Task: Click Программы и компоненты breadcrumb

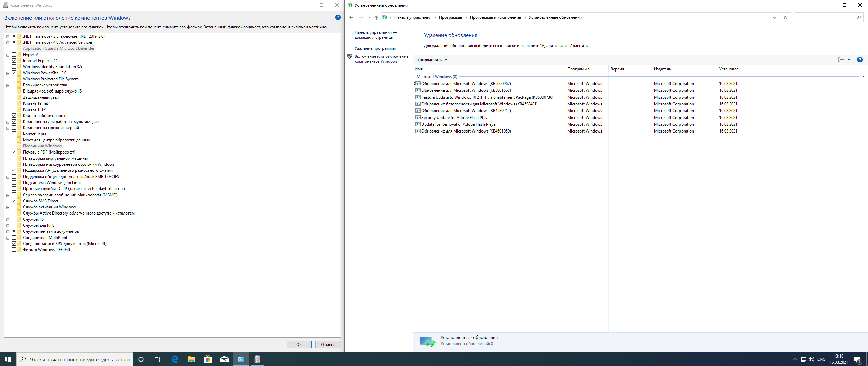Action: (x=495, y=17)
